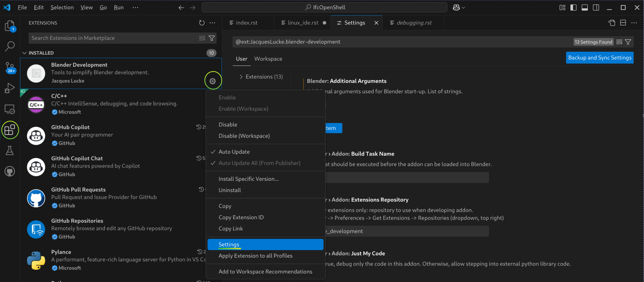Refresh the extensions list
Screen dimensions: 644x282
(202, 23)
